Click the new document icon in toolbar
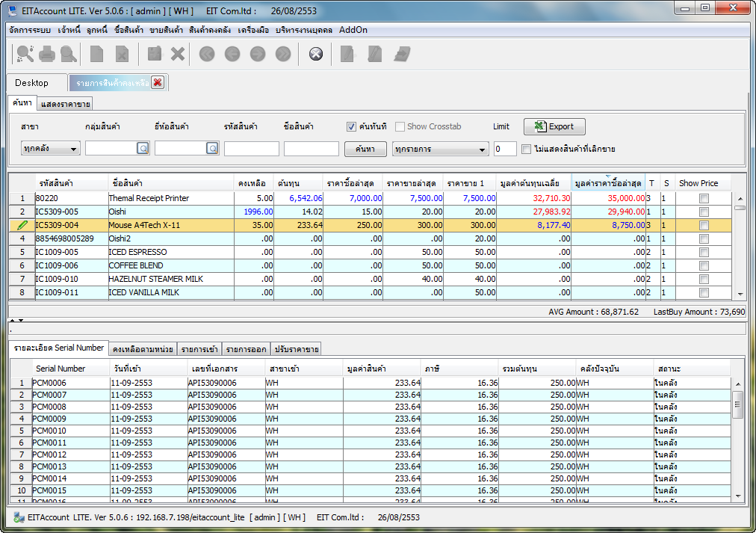 click(96, 54)
